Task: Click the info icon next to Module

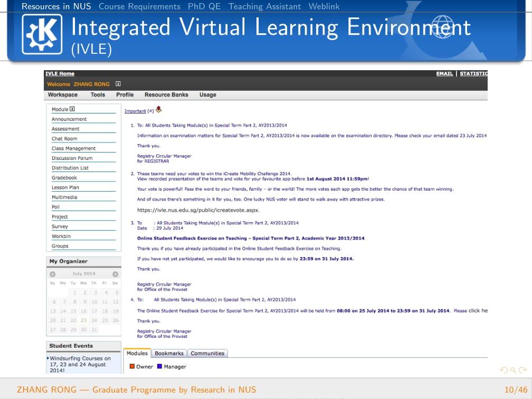Action: pyautogui.click(x=72, y=109)
